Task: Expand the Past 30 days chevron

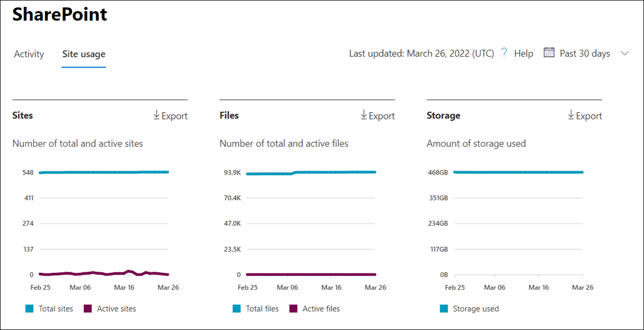Action: pos(624,53)
